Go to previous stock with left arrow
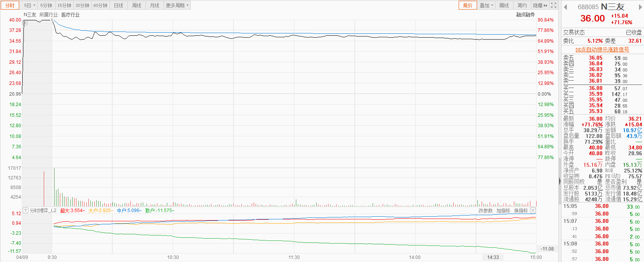Screen dimensions: 644x262 tap(565, 7)
